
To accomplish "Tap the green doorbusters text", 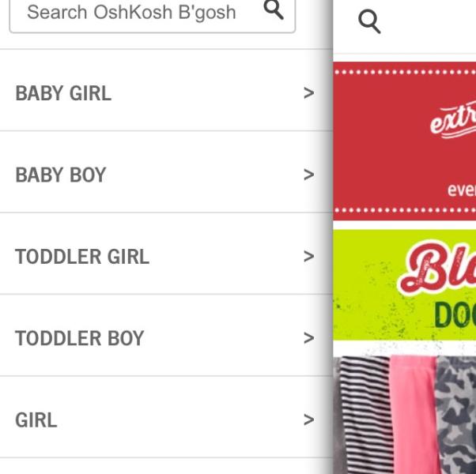I will point(455,315).
